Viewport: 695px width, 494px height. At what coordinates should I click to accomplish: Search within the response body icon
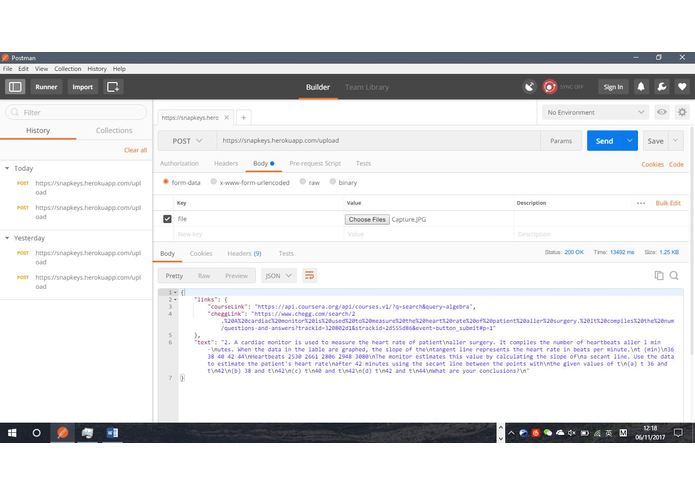pos(674,276)
